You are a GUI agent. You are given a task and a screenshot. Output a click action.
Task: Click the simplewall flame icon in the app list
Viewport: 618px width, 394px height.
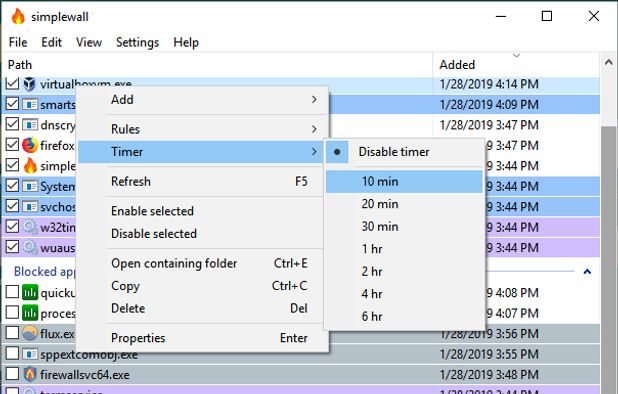30,166
